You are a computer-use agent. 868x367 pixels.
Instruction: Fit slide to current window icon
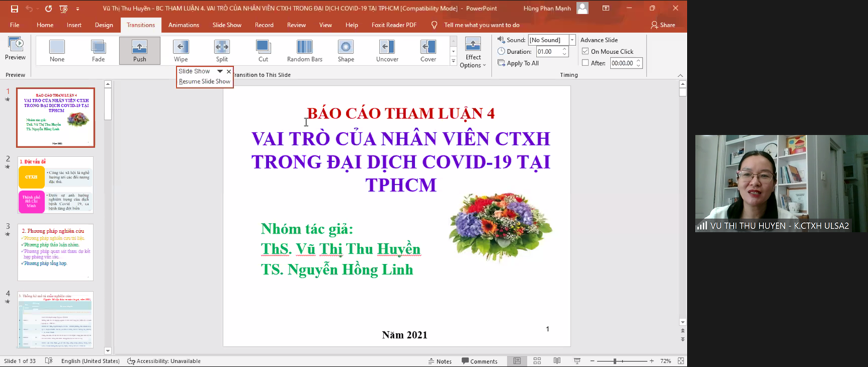(681, 361)
